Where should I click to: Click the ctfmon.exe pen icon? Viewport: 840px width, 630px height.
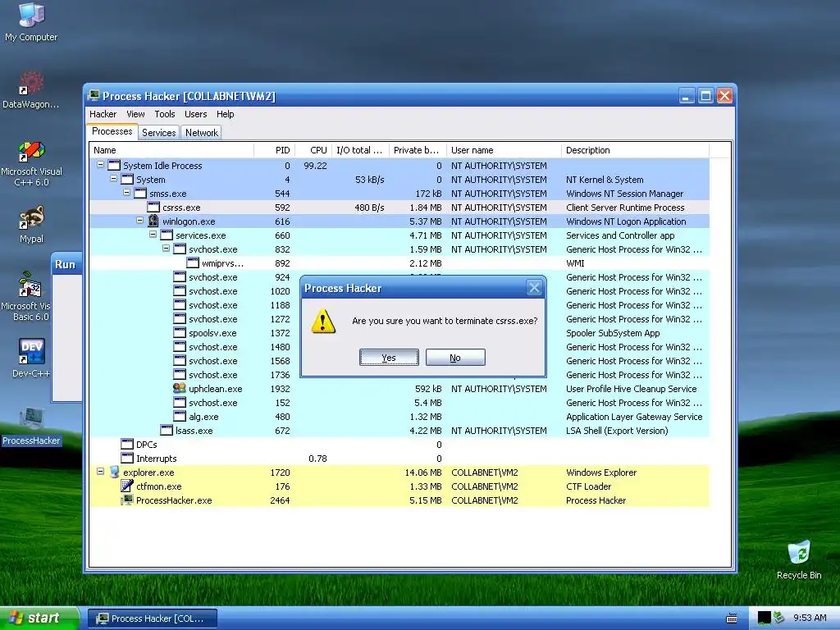click(127, 486)
